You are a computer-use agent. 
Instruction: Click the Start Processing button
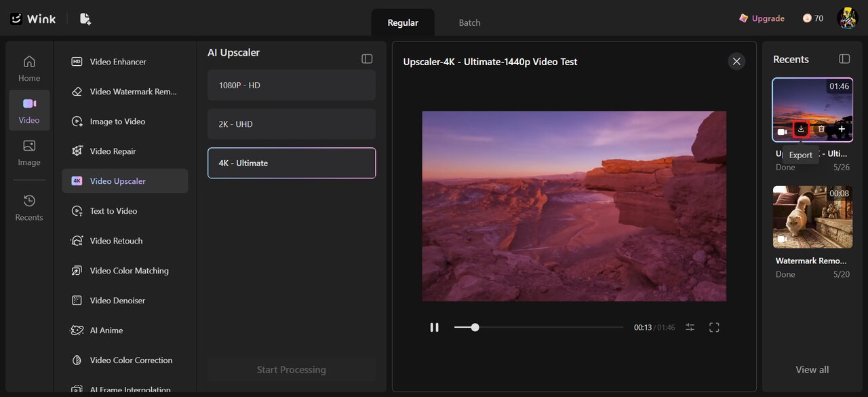292,370
